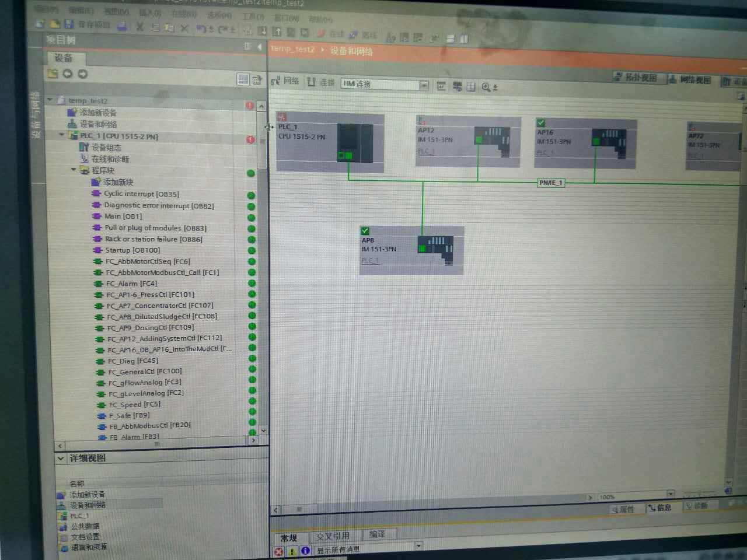Screen dimensions: 747x560
Task: Click the yellow warning filter icon
Action: coord(292,551)
